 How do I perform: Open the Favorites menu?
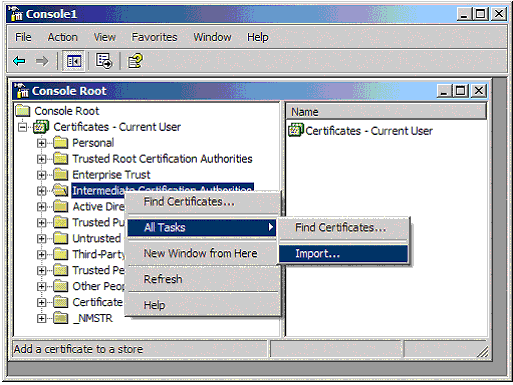click(154, 37)
